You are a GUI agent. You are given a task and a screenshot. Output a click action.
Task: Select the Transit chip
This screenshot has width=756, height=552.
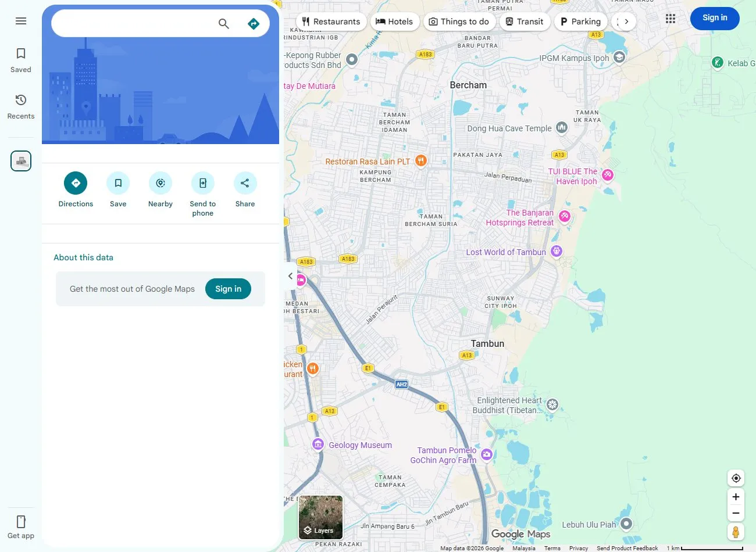click(525, 21)
